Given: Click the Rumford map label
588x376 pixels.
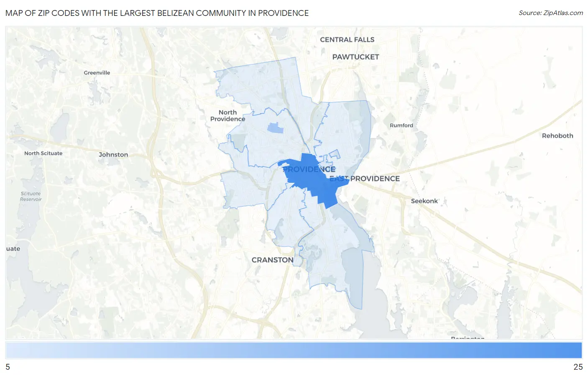Looking at the screenshot, I should tap(401, 125).
